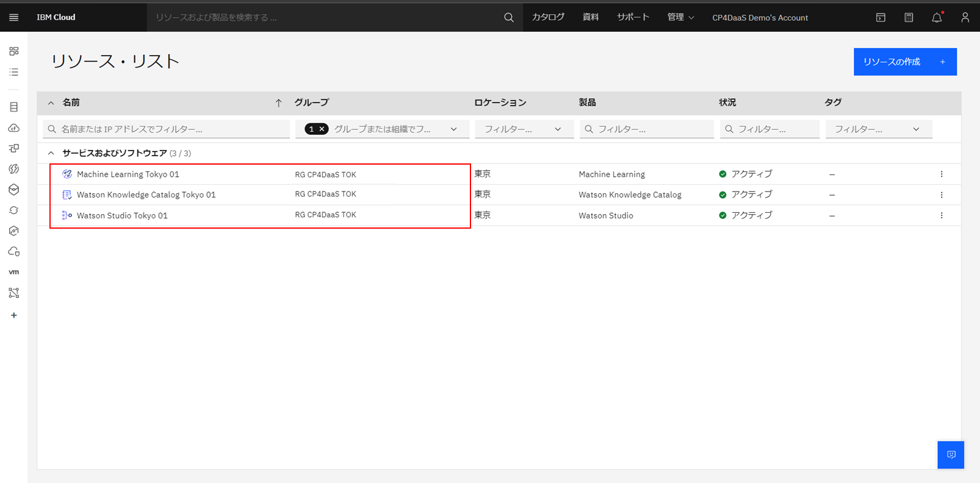Click the plus icon at sidebar bottom
This screenshot has height=483, width=980.
14,315
